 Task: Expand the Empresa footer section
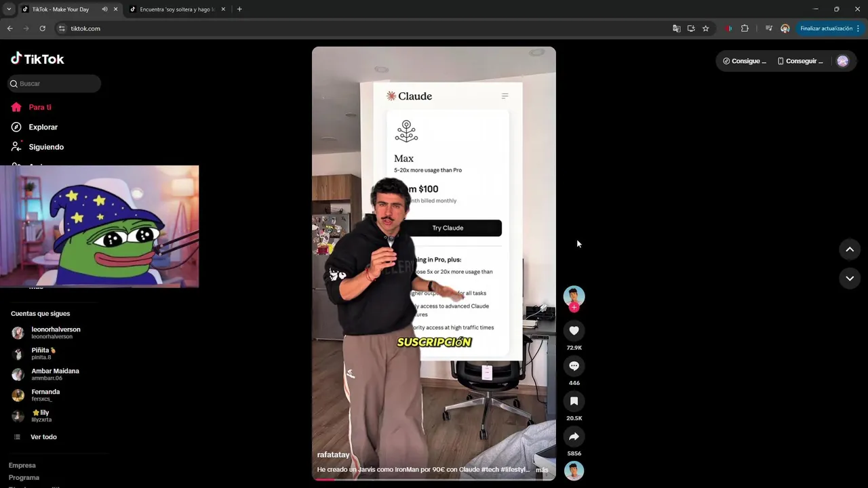pyautogui.click(x=22, y=465)
